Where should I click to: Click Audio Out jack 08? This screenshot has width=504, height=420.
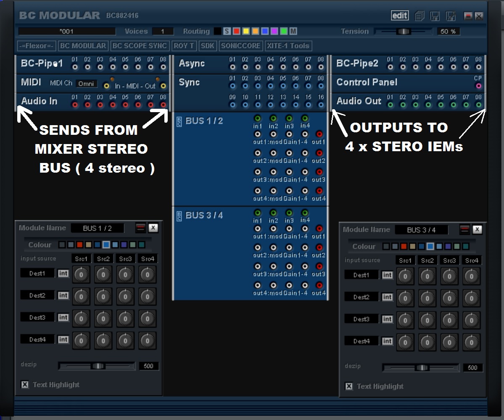coord(478,105)
